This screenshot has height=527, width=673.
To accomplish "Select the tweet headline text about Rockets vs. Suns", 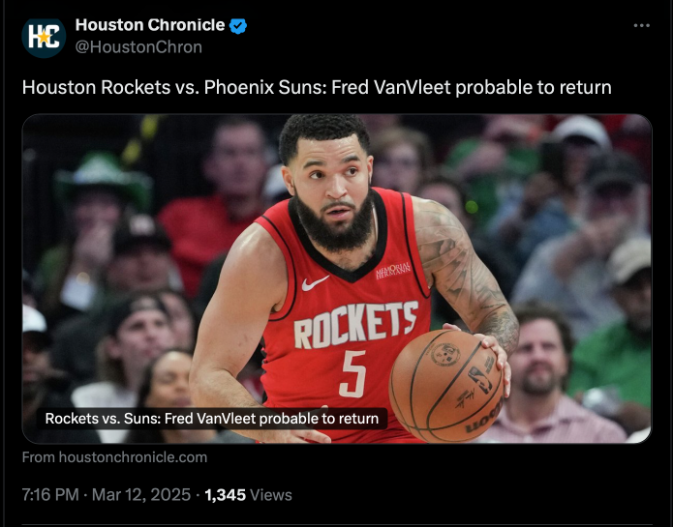I will (x=317, y=88).
